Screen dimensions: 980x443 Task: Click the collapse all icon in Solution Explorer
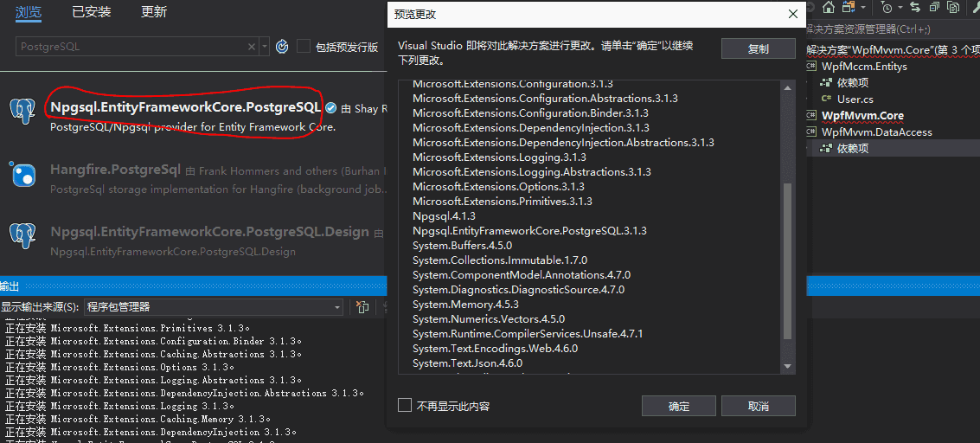coord(934,8)
